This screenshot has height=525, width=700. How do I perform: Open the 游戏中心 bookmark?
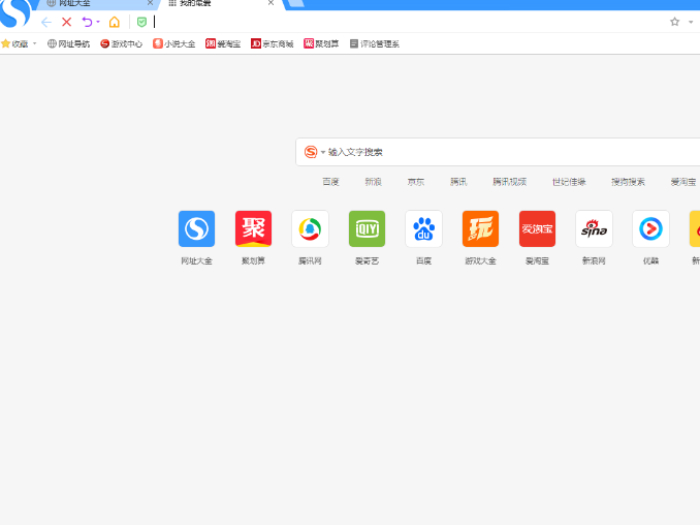tap(121, 44)
